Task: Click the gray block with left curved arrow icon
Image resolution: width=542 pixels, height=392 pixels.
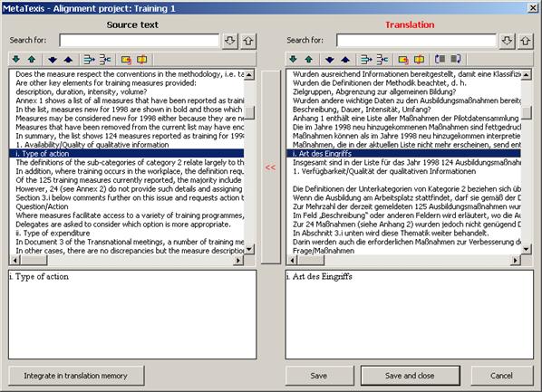Action: (440, 60)
